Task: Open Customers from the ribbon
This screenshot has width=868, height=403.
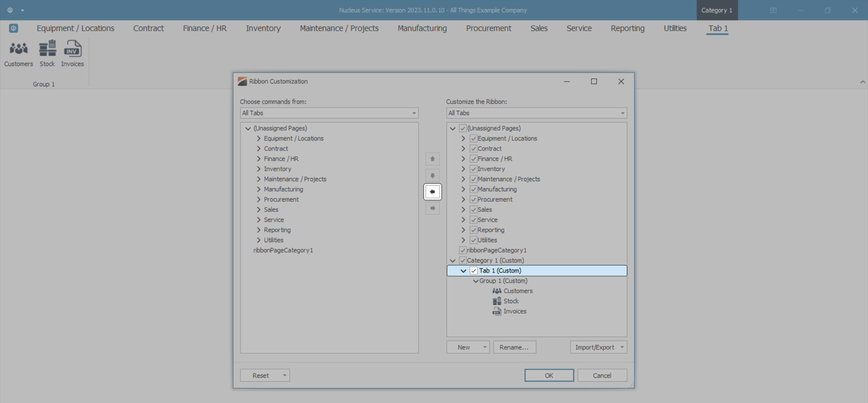Action: tap(19, 54)
